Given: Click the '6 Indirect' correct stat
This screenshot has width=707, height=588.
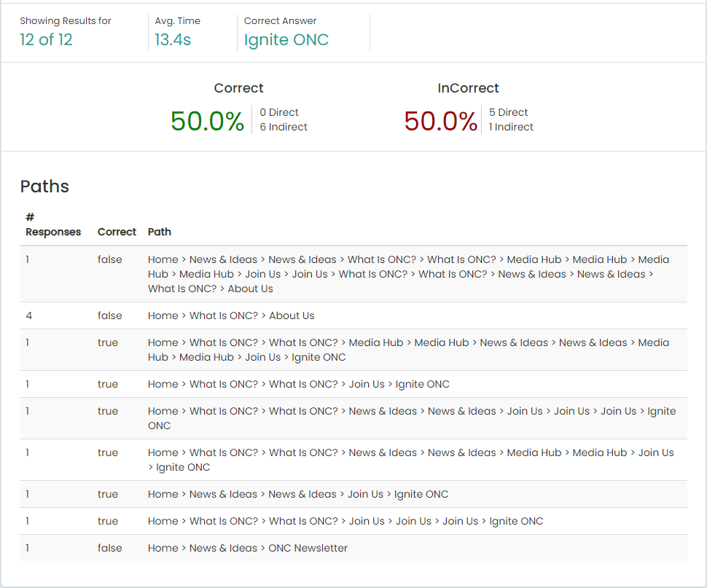Looking at the screenshot, I should 284,127.
